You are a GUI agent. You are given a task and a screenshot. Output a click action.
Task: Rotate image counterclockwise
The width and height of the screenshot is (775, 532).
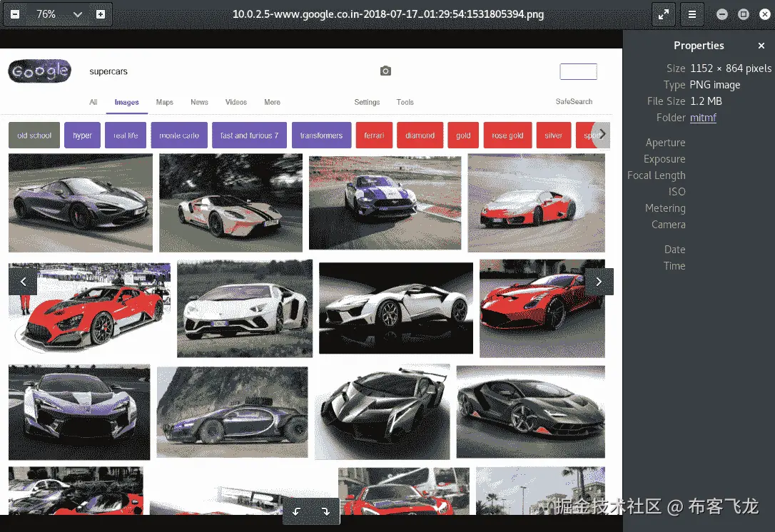click(x=297, y=512)
